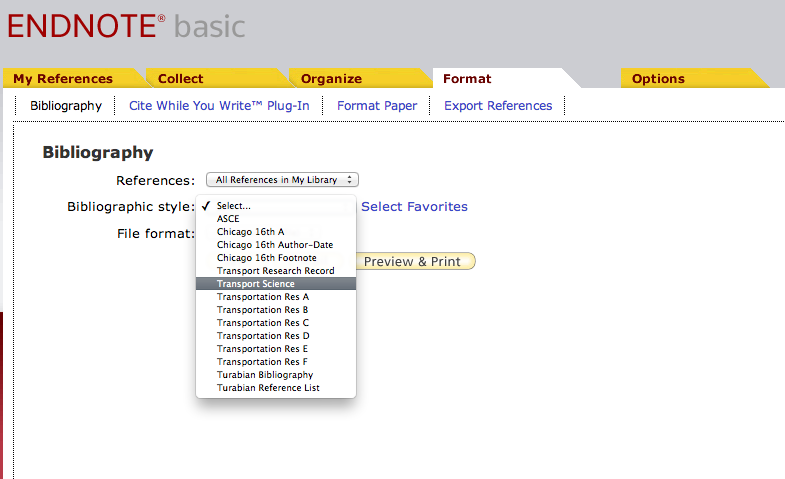This screenshot has height=479, width=785.
Task: Open the Format Paper link
Action: coord(377,106)
